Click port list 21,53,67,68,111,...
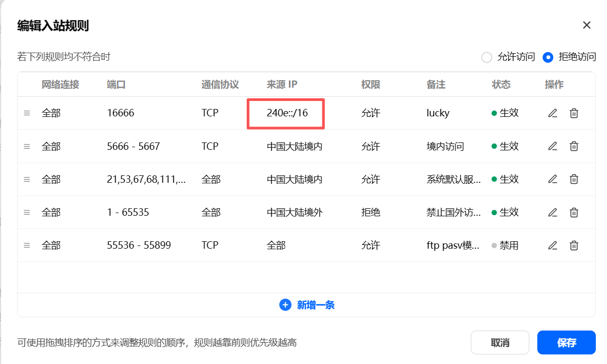 [146, 179]
